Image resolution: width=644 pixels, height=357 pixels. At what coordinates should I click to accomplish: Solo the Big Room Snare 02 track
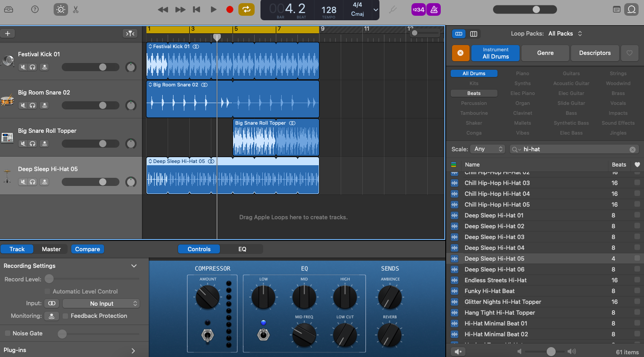pyautogui.click(x=33, y=105)
